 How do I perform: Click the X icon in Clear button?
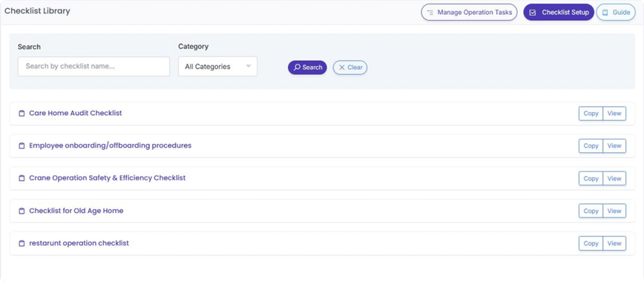(x=342, y=67)
